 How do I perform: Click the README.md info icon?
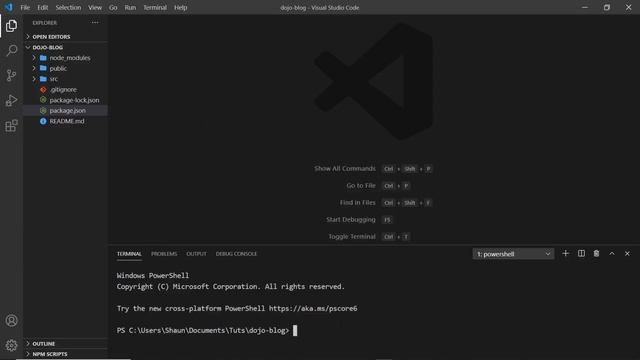pyautogui.click(x=43, y=121)
